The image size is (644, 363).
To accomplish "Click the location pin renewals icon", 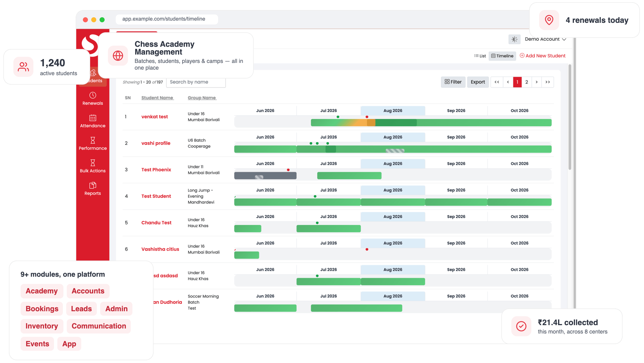I will pos(549,20).
